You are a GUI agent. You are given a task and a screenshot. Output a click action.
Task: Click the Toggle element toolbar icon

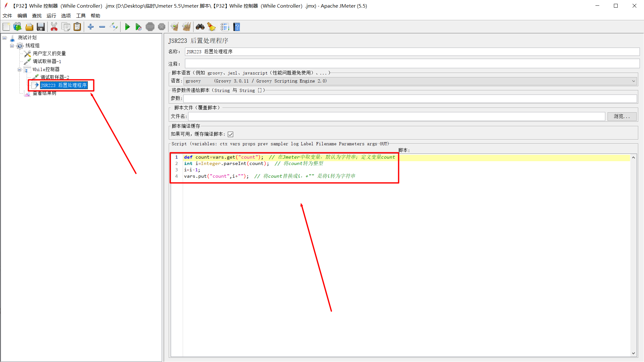[114, 27]
